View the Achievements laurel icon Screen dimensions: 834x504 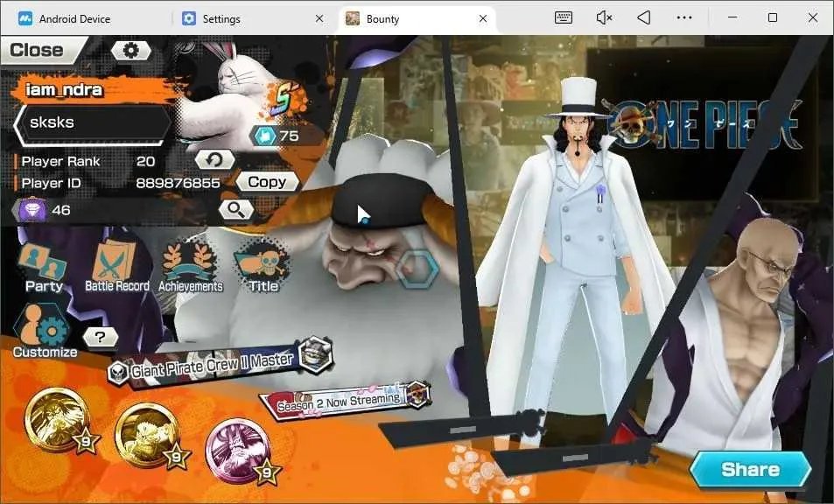191,266
